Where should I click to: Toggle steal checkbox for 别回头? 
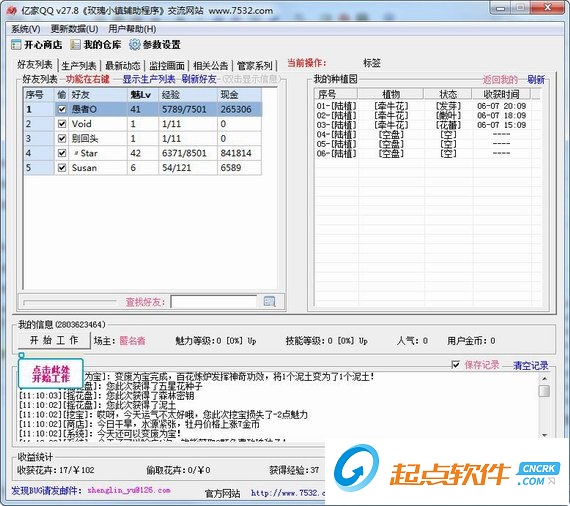point(62,138)
